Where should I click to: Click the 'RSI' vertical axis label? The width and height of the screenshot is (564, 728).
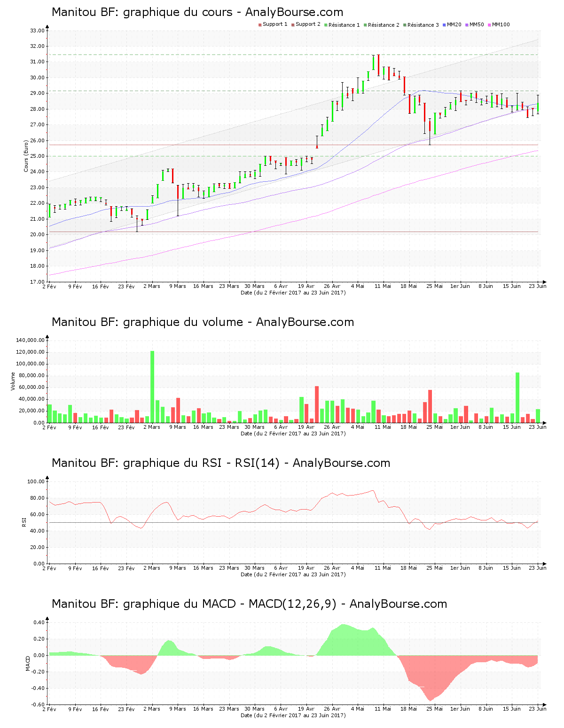click(x=23, y=522)
